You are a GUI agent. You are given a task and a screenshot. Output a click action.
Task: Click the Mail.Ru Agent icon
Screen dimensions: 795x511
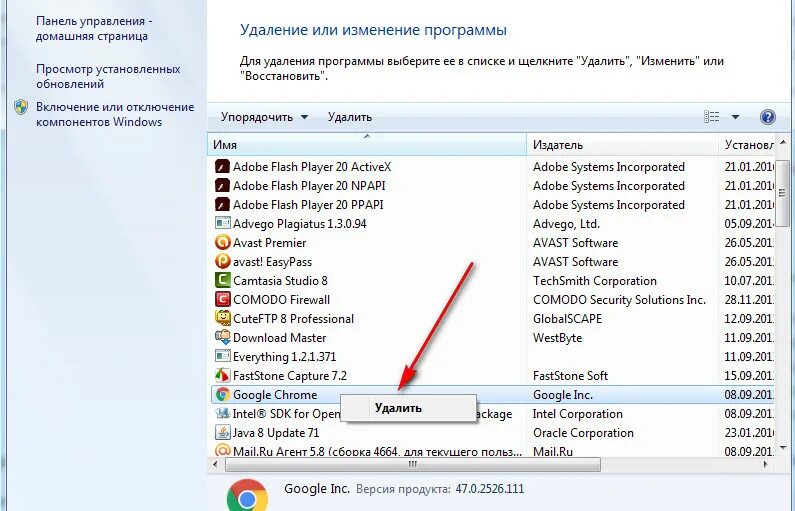222,450
